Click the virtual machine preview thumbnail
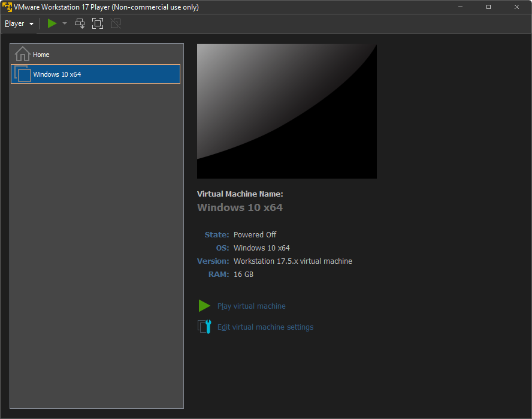The height and width of the screenshot is (419, 532). coord(287,111)
